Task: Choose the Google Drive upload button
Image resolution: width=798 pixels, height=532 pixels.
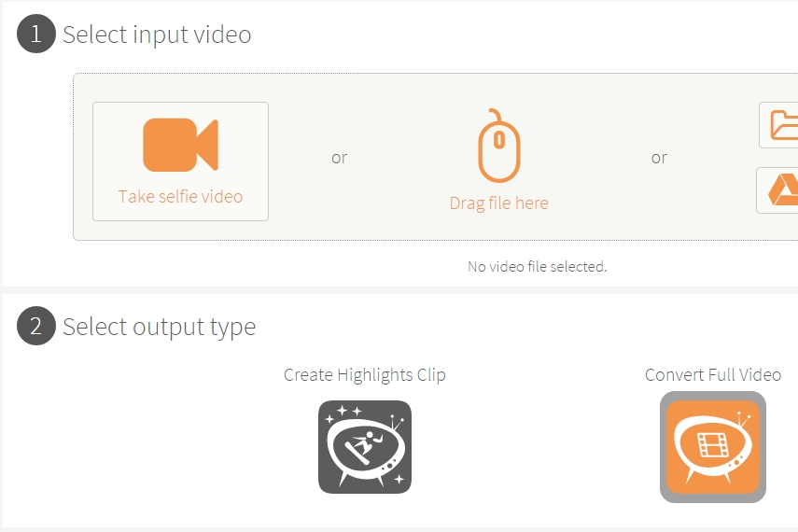Action: (777, 190)
